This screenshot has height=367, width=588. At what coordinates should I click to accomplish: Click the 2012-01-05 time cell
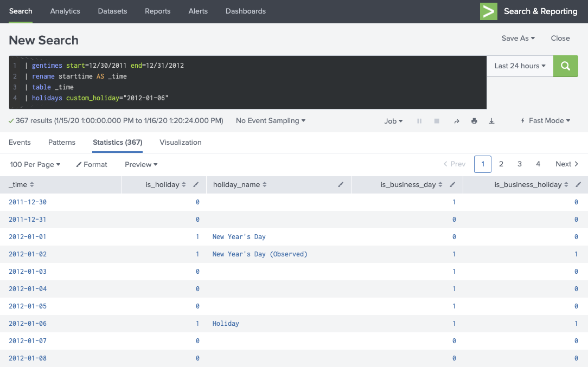pos(28,306)
